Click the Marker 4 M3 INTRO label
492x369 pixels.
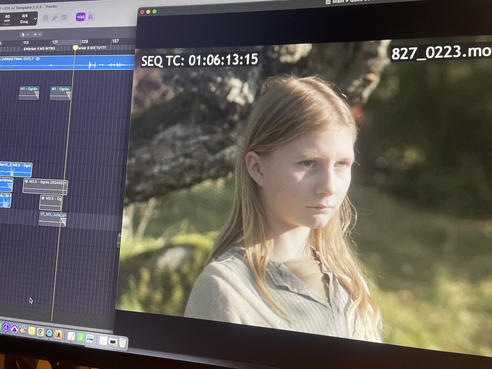(x=39, y=49)
